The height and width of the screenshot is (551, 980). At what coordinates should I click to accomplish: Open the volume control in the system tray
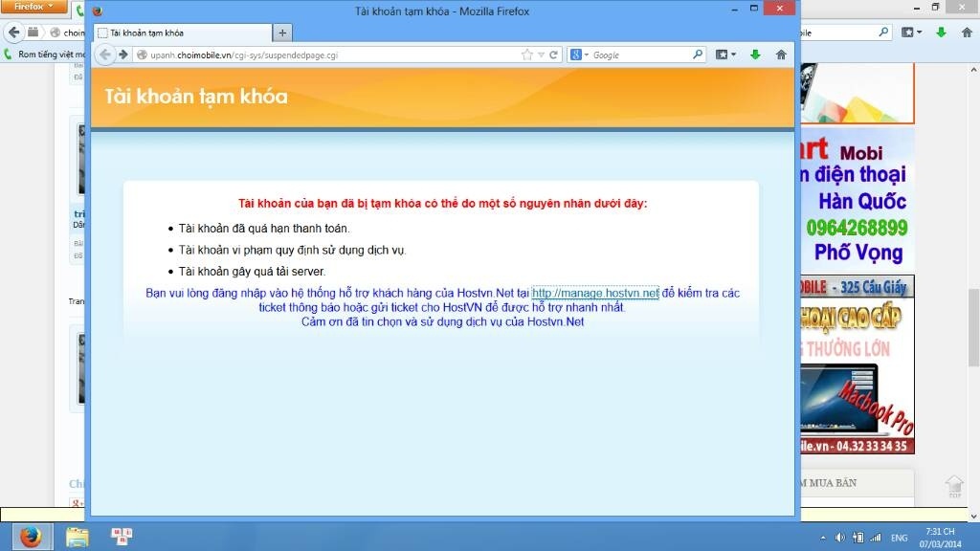(x=840, y=538)
